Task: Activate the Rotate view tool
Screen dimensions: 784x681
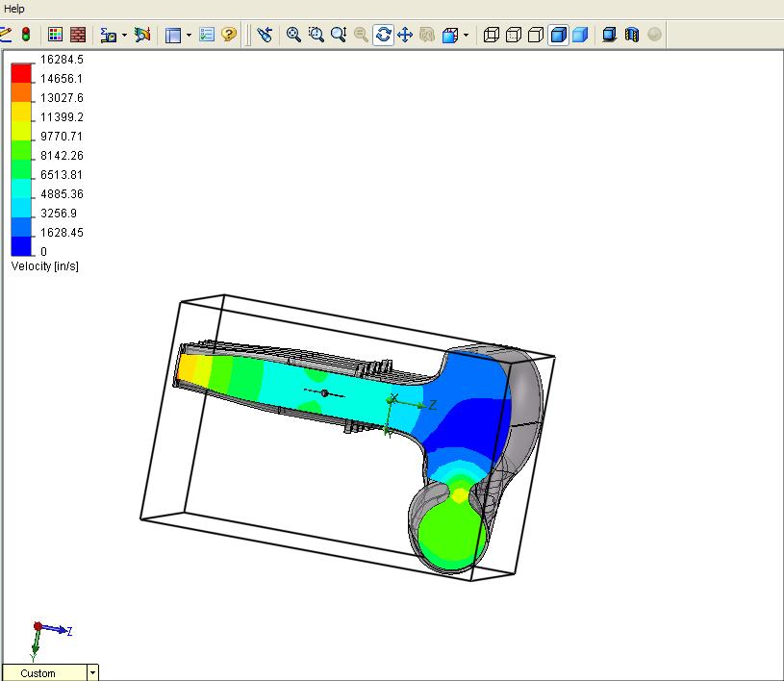Action: 384,35
